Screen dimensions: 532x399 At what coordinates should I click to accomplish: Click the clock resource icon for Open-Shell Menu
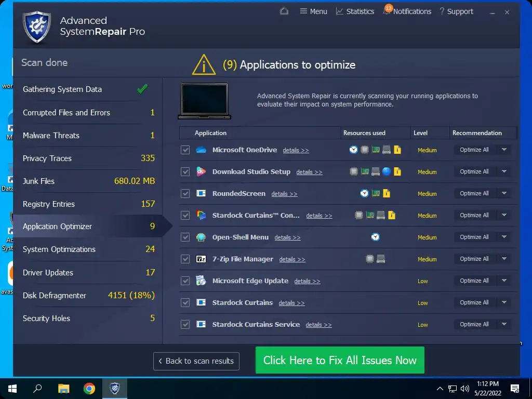click(375, 237)
